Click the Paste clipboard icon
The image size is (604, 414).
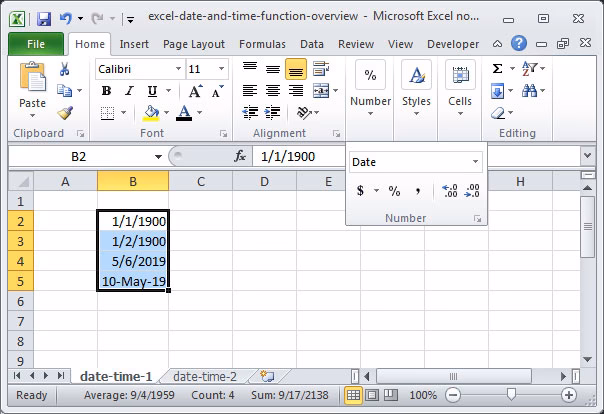[x=32, y=77]
